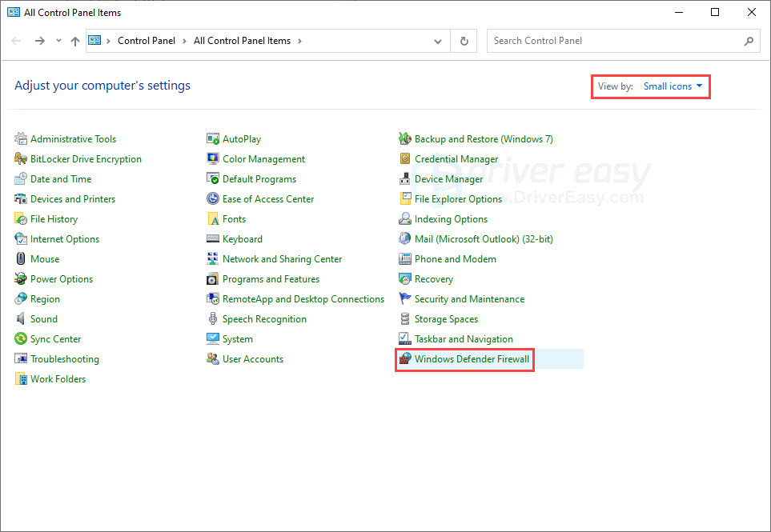Open the Speech Recognition microphone icon
771x532 pixels.
point(212,319)
